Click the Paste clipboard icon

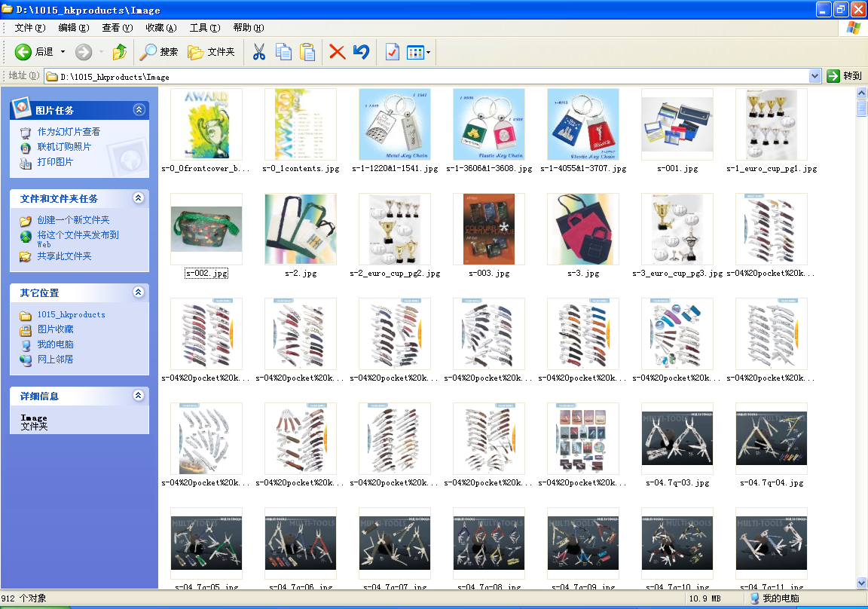coord(307,52)
